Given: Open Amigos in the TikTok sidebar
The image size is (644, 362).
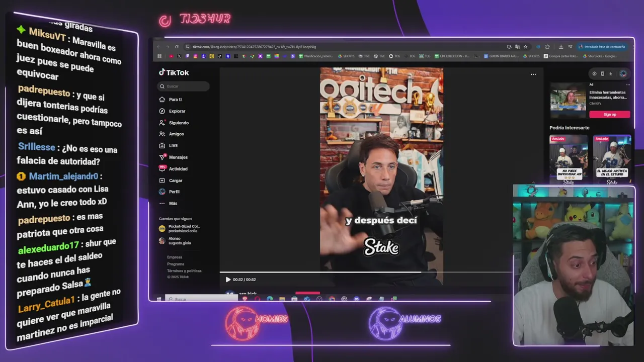Looking at the screenshot, I should pos(172,134).
